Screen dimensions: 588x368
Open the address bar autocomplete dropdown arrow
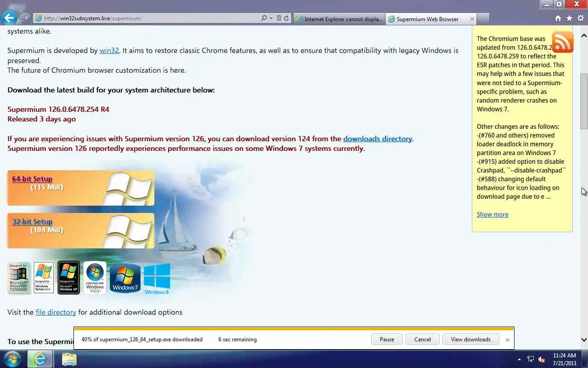click(271, 18)
